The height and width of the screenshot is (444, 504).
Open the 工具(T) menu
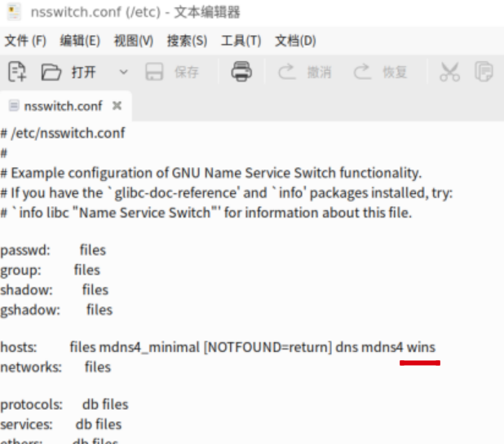[x=241, y=41]
